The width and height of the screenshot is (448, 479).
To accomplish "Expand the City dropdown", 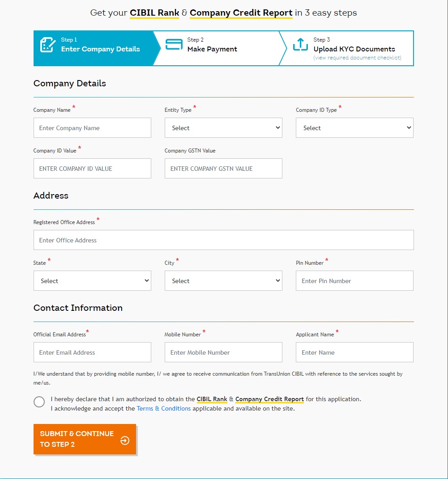I will tap(223, 281).
